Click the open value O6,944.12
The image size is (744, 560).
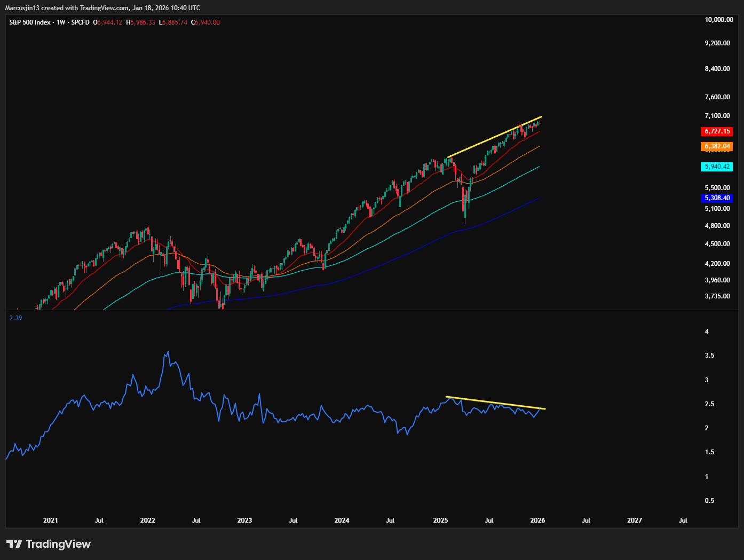pos(108,22)
